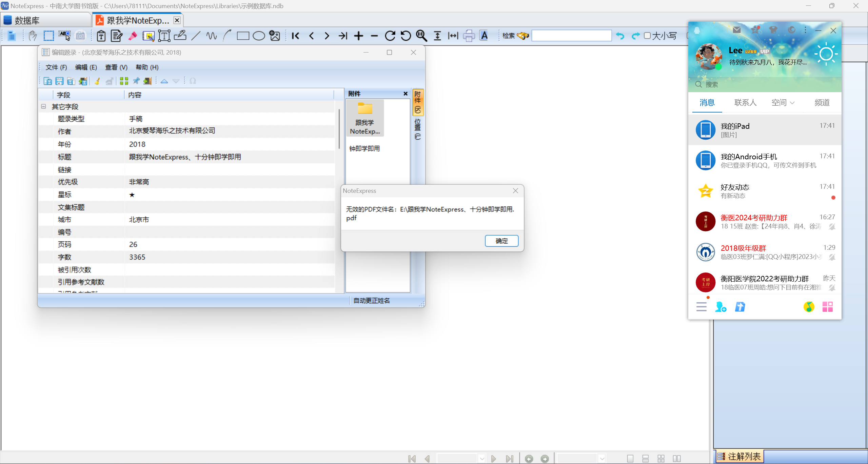The image size is (868, 464).
Task: Close the 附件 panel
Action: pos(406,94)
